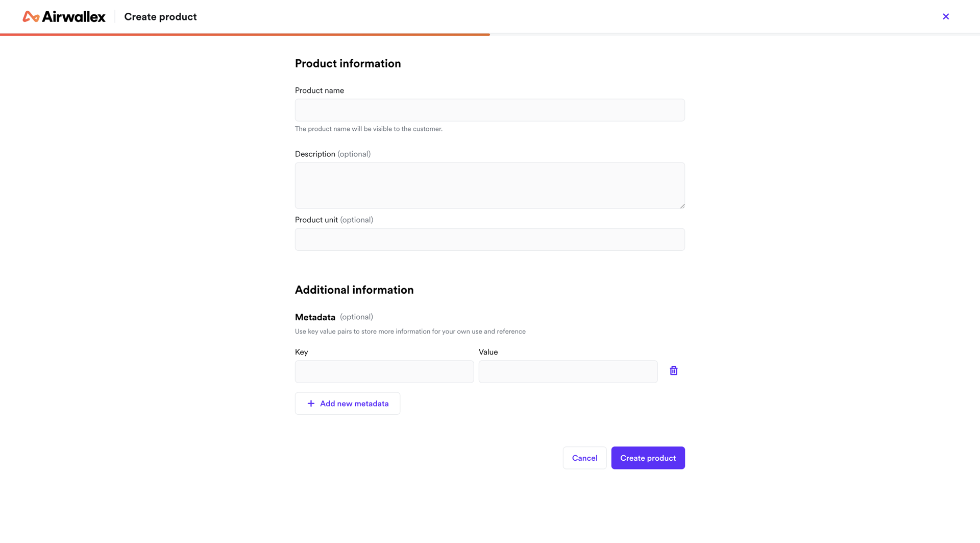The height and width of the screenshot is (543, 980).
Task: Click the resize handle of the Description box
Action: [x=682, y=205]
